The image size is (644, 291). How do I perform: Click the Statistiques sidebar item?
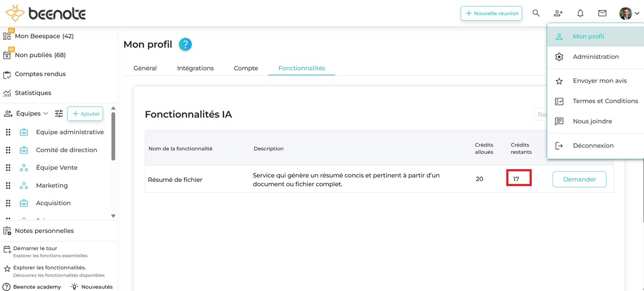click(x=33, y=93)
